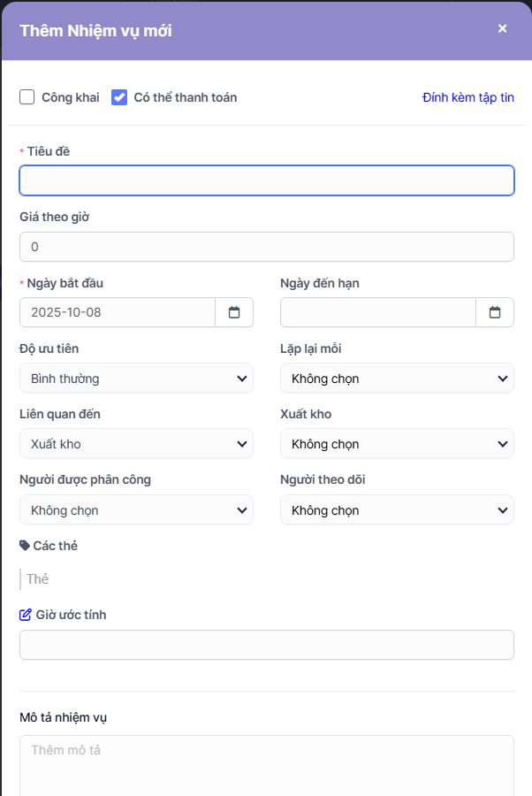Click the Đính kèm tập tin link
The height and width of the screenshot is (796, 532).
(x=468, y=97)
